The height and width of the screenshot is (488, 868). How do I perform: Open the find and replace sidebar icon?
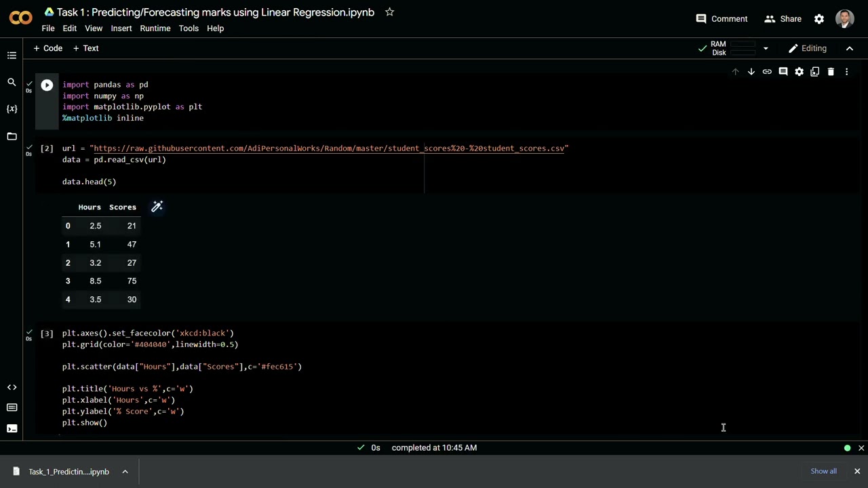(x=12, y=82)
